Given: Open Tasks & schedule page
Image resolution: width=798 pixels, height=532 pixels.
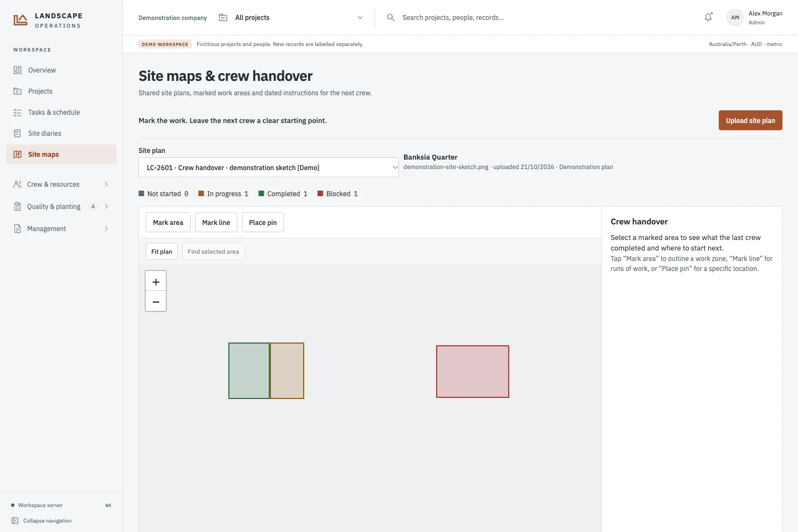Looking at the screenshot, I should point(61,112).
